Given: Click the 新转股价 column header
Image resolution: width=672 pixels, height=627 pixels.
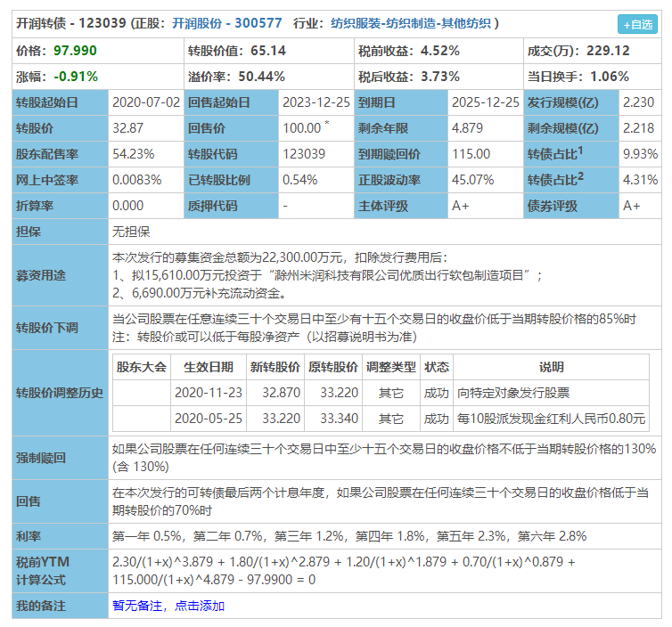Looking at the screenshot, I should pos(275,367).
